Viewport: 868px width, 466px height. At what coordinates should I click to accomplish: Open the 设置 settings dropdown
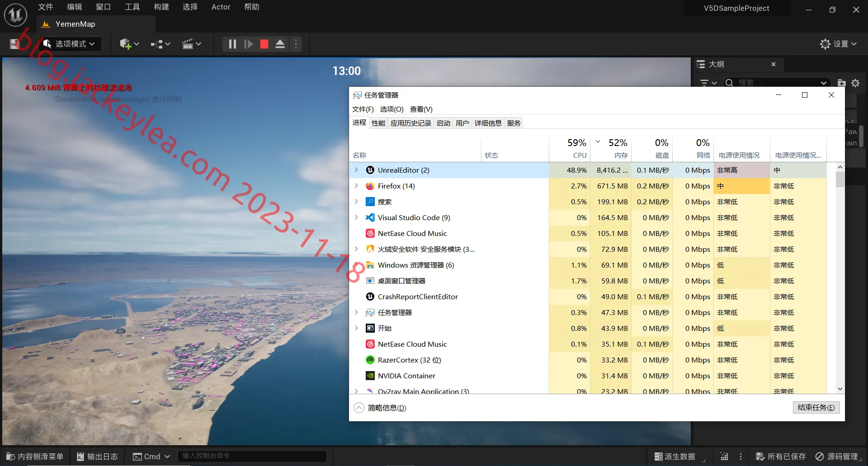coord(838,44)
